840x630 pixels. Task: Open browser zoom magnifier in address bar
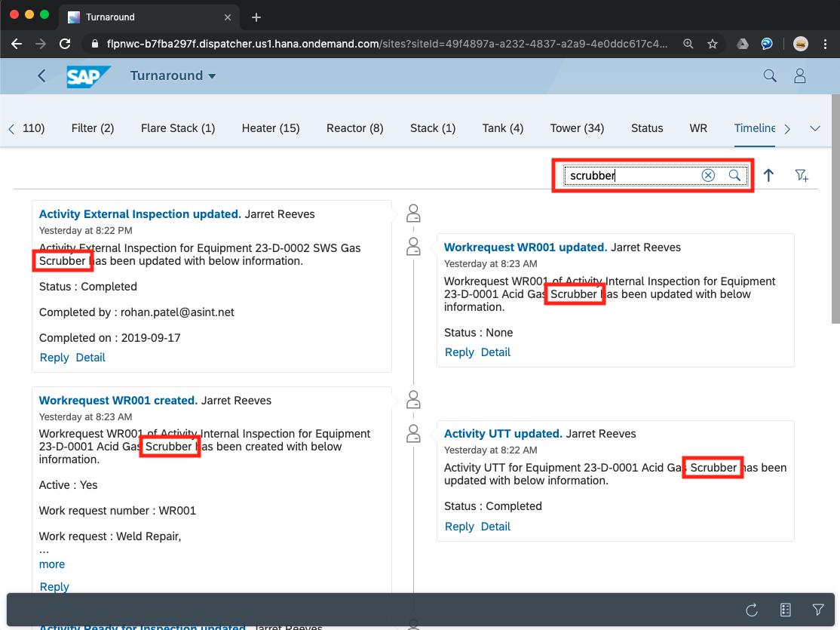(x=688, y=44)
